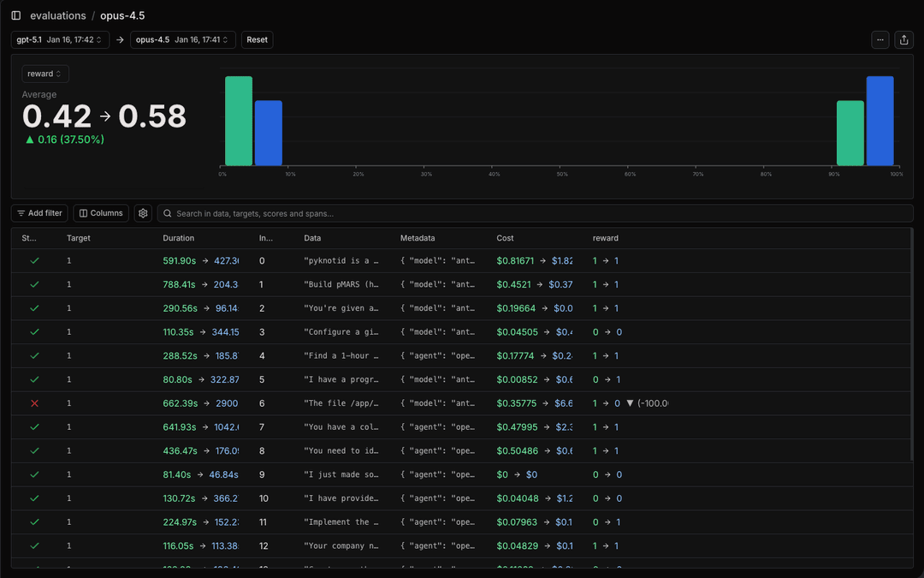The height and width of the screenshot is (578, 924).
Task: Click the green checkmark status on row 9
Action: [x=34, y=474]
